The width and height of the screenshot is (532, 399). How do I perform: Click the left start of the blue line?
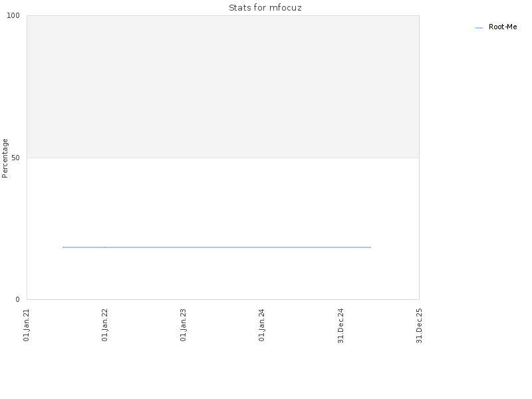coord(63,247)
